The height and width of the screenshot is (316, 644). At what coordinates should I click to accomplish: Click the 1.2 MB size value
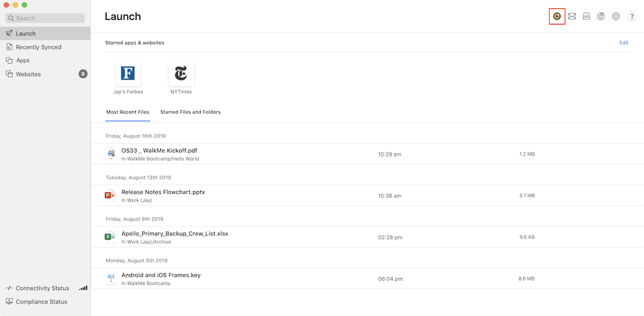[527, 154]
